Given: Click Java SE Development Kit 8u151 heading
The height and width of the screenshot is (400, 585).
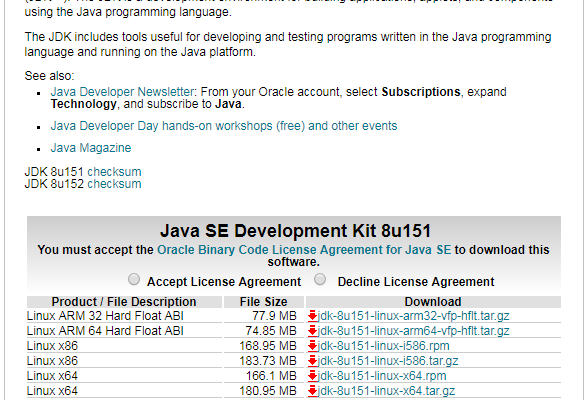Looking at the screenshot, I should 295,231.
